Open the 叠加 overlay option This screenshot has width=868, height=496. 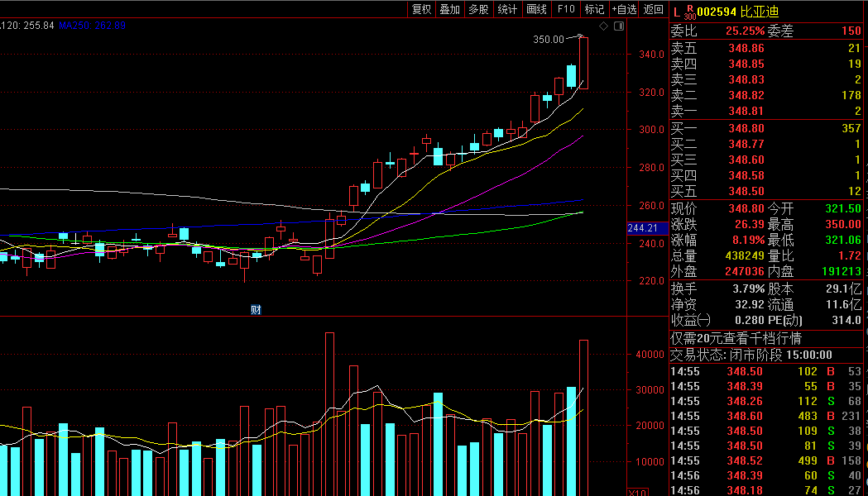[x=449, y=9]
